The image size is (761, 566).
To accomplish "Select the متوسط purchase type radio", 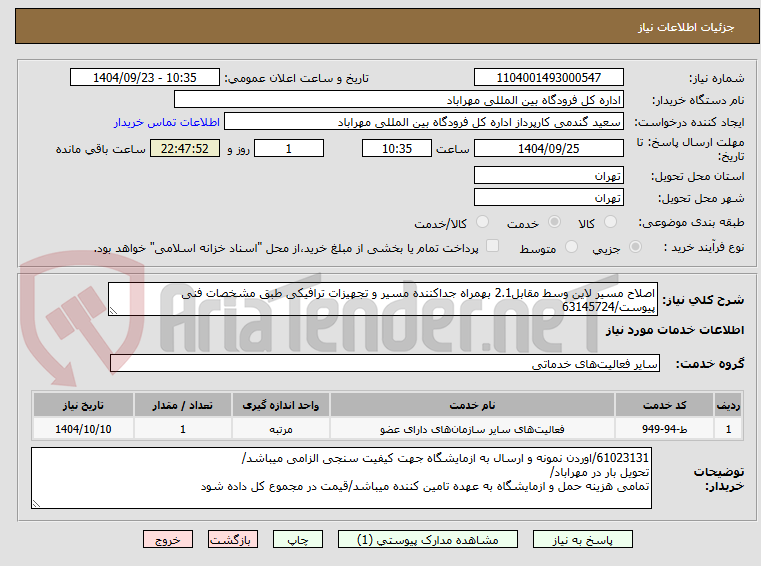I will point(571,247).
